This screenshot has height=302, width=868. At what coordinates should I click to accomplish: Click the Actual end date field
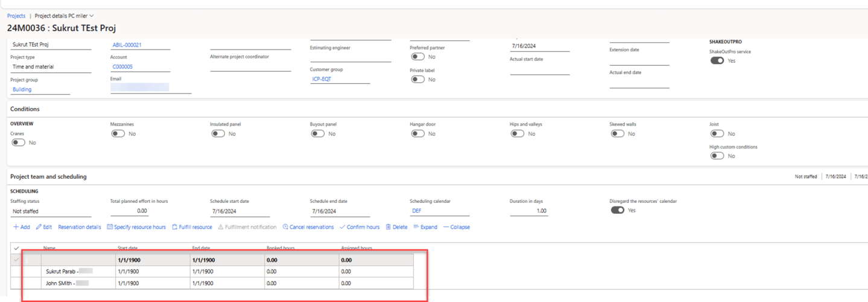(639, 83)
